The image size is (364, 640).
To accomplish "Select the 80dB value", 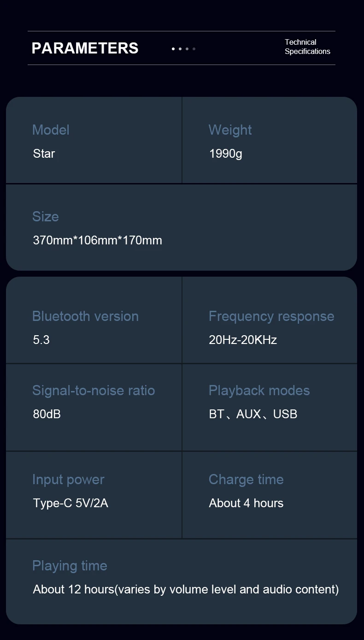I will pos(47,414).
